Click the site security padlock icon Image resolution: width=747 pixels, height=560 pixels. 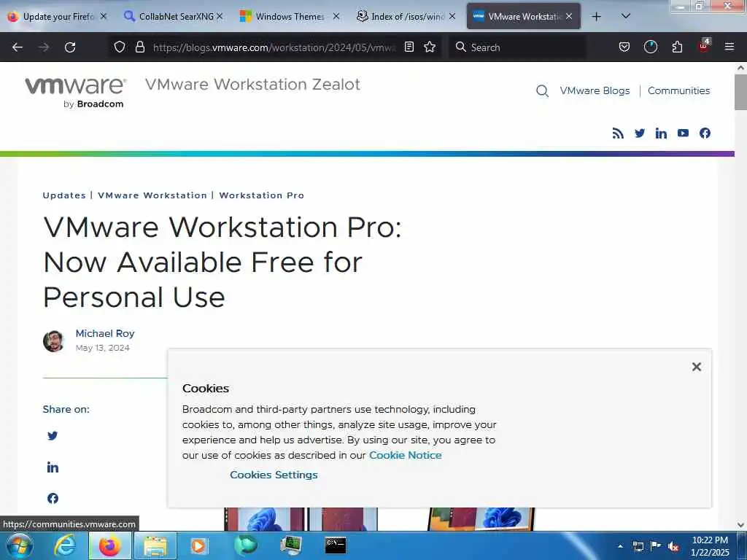pyautogui.click(x=139, y=47)
